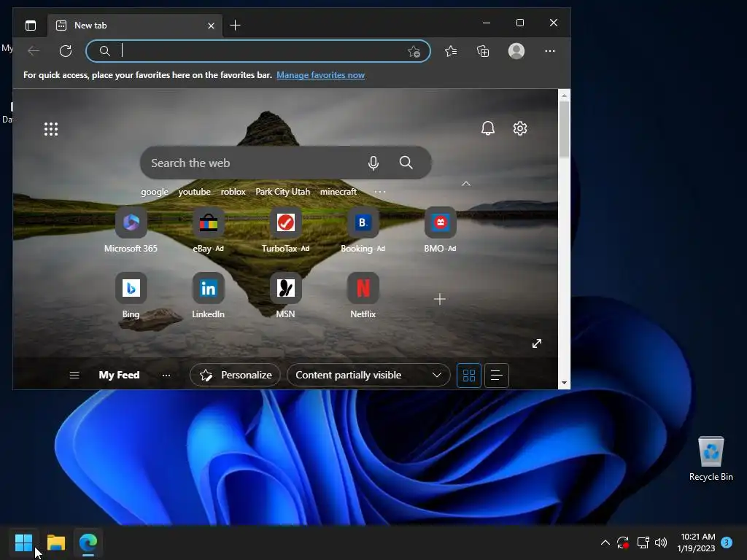The width and height of the screenshot is (747, 560).
Task: Add a new quick link site
Action: point(440,299)
